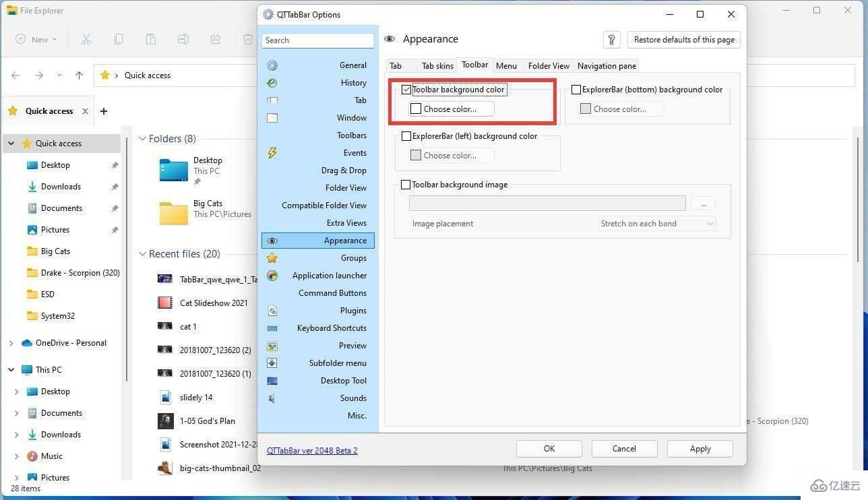Screen dimensions: 868x500
Task: Switch to the Tab skins tab
Action: [x=437, y=65]
